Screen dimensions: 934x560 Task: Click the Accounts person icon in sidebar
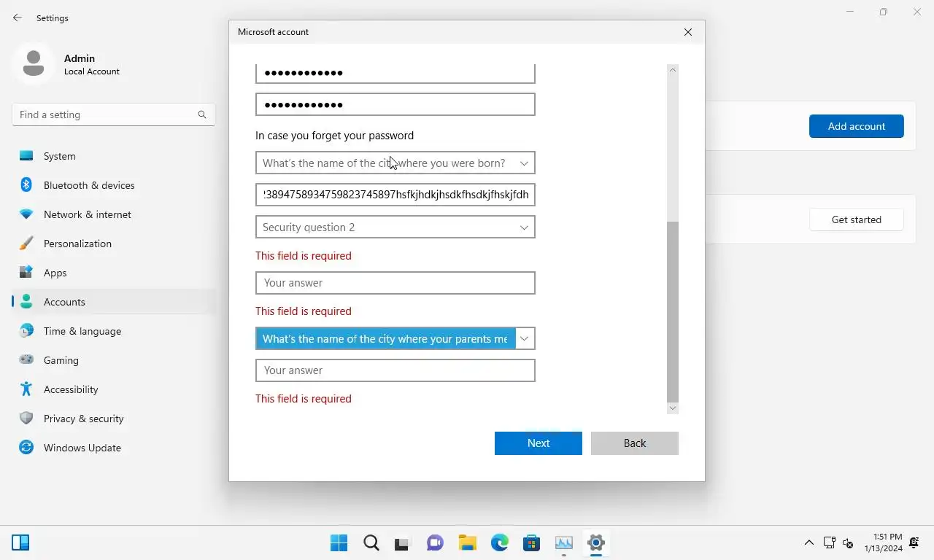coord(26,302)
